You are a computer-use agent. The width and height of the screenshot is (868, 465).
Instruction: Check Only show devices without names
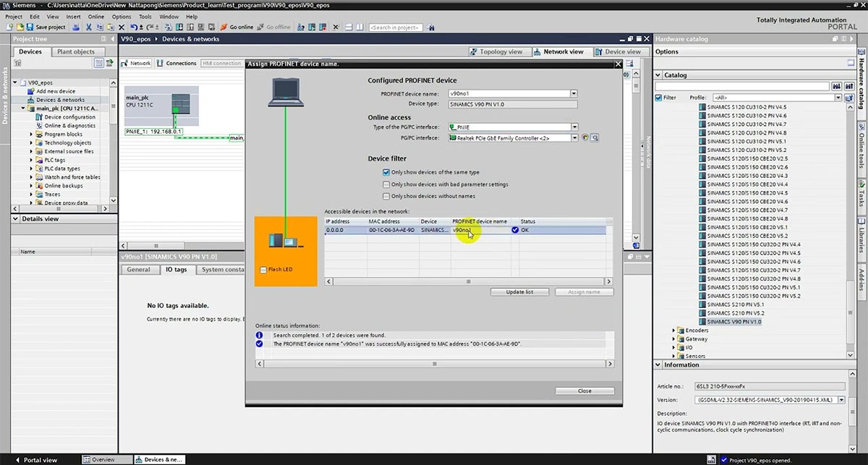click(386, 196)
